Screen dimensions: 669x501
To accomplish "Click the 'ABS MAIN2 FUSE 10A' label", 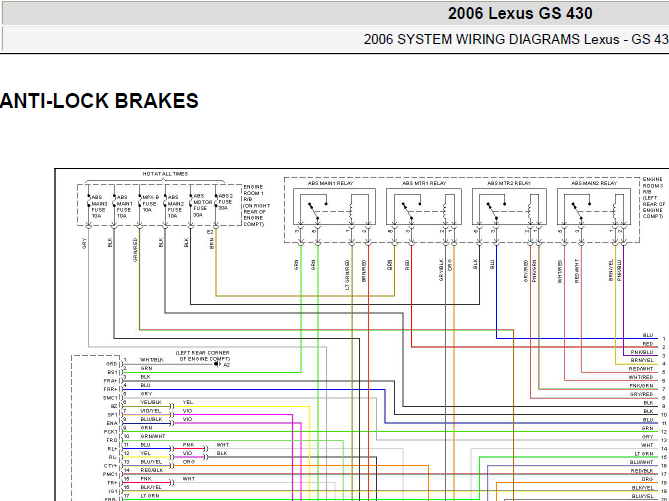I will coord(175,207).
